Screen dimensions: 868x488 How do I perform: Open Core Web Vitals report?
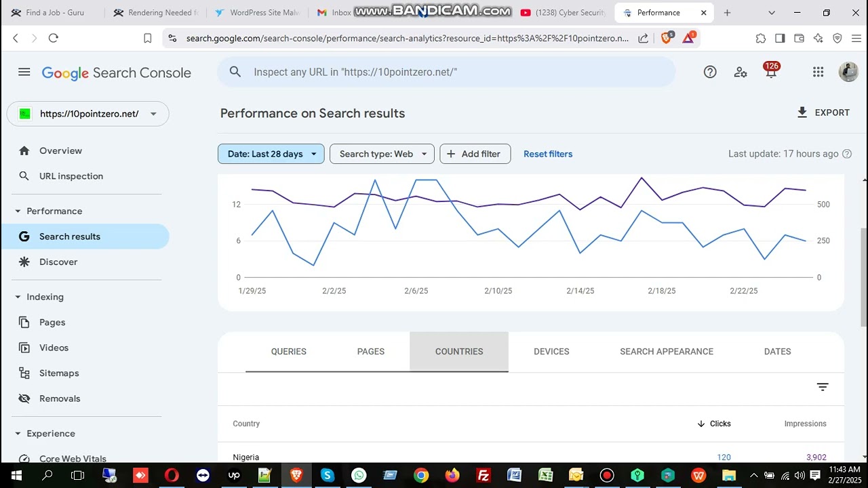tap(73, 459)
